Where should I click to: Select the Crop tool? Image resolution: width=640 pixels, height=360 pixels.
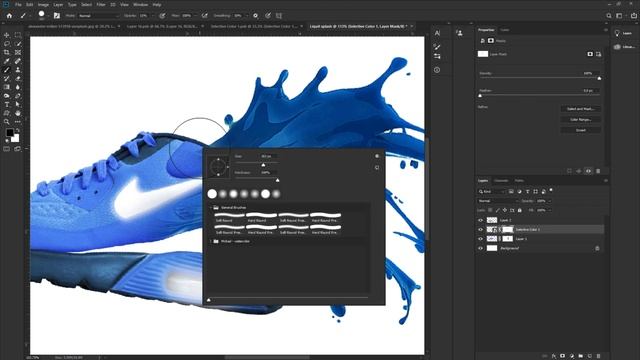(7, 52)
